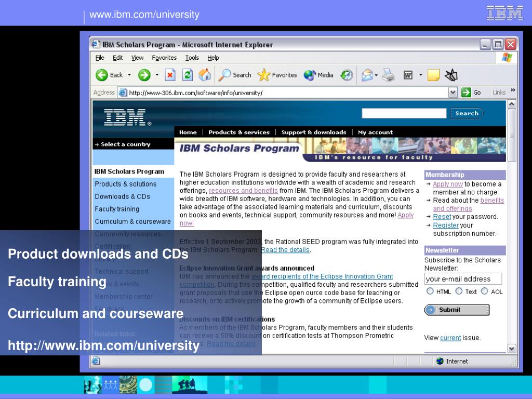Go to the home page via the Home icon
532x399 pixels.
205,75
